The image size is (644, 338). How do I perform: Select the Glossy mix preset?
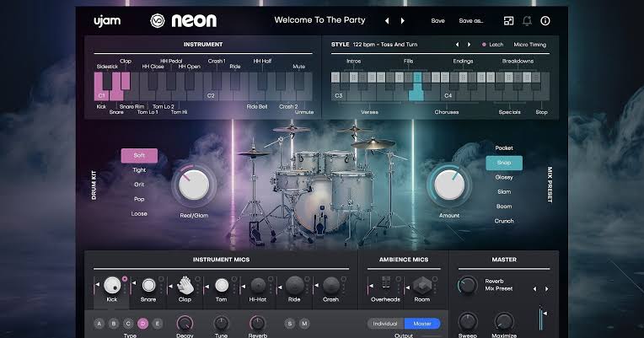pos(504,177)
